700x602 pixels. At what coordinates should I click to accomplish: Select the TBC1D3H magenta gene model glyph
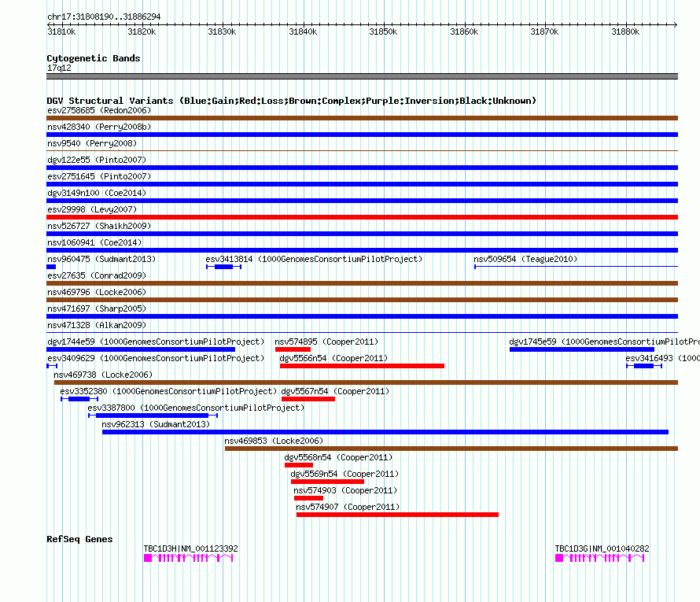tap(189, 558)
